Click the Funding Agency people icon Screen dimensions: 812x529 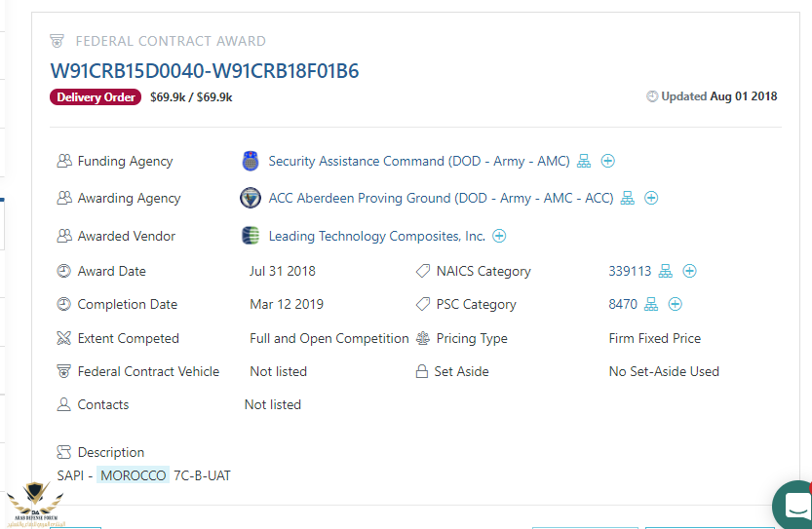64,161
